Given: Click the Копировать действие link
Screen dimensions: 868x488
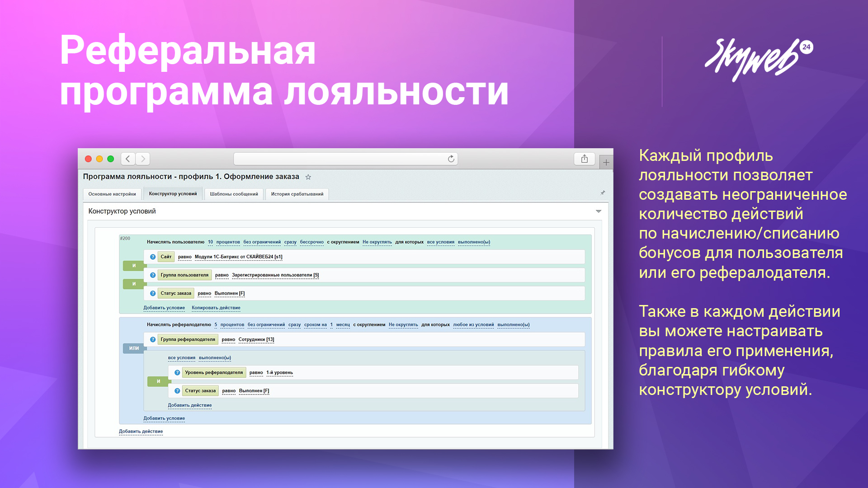Looking at the screenshot, I should pyautogui.click(x=216, y=308).
